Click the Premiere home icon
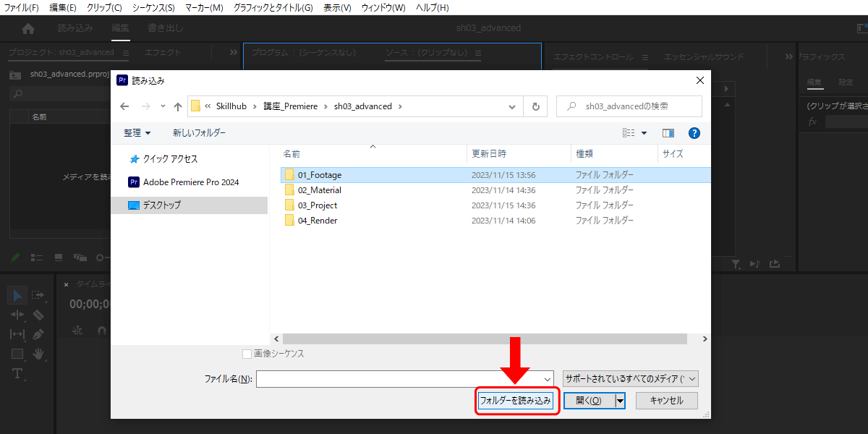Image resolution: width=868 pixels, height=434 pixels. click(28, 29)
